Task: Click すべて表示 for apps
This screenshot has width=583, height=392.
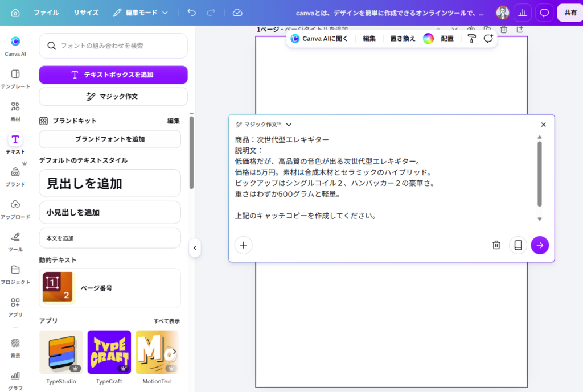Action: click(x=167, y=321)
